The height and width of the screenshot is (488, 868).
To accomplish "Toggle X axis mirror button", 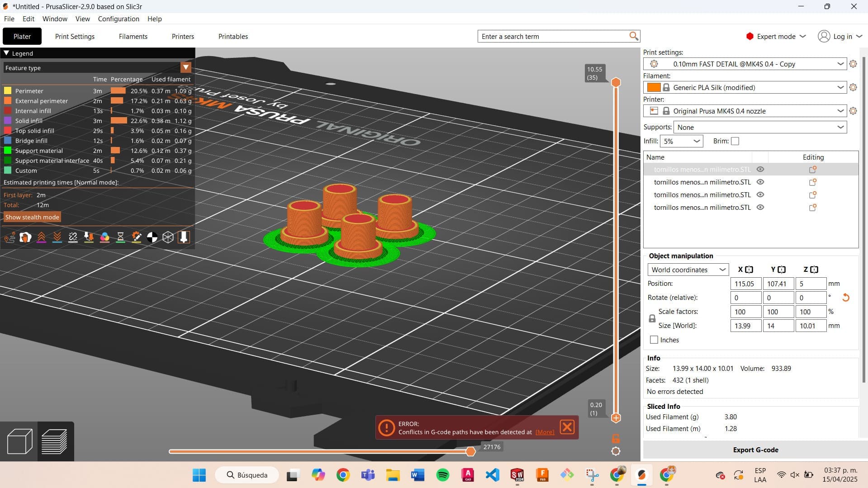I will pyautogui.click(x=749, y=270).
